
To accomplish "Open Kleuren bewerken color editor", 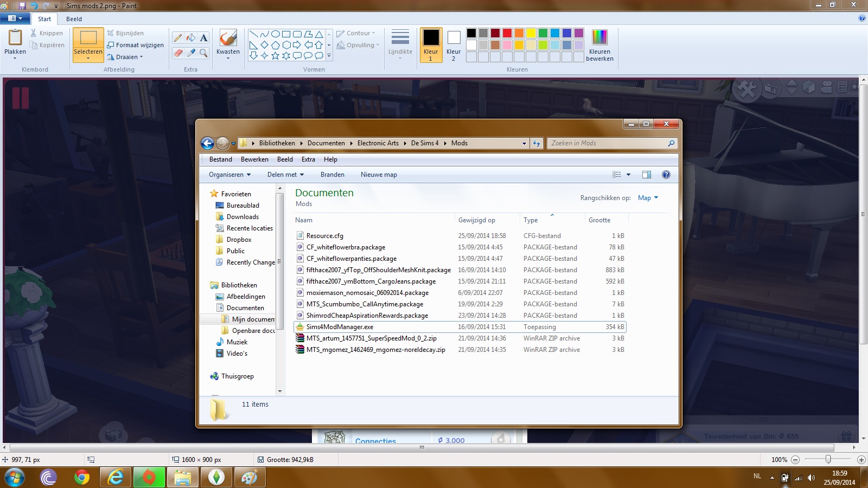I will click(599, 45).
